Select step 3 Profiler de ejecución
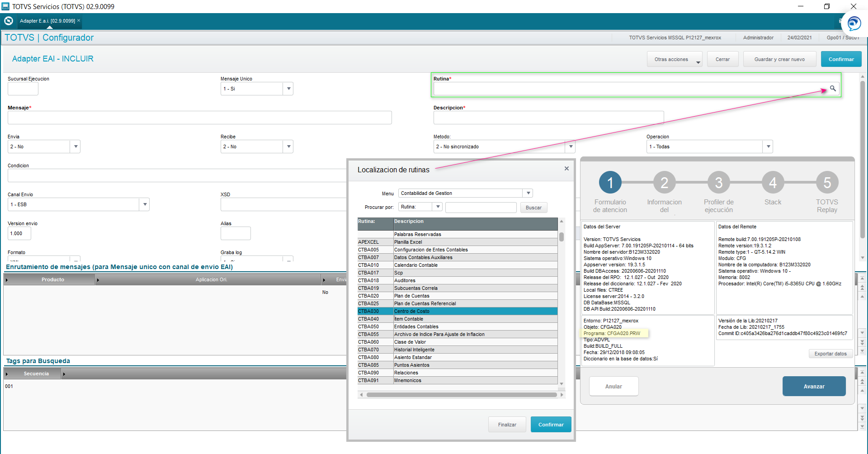This screenshot has width=868, height=454. click(x=719, y=183)
